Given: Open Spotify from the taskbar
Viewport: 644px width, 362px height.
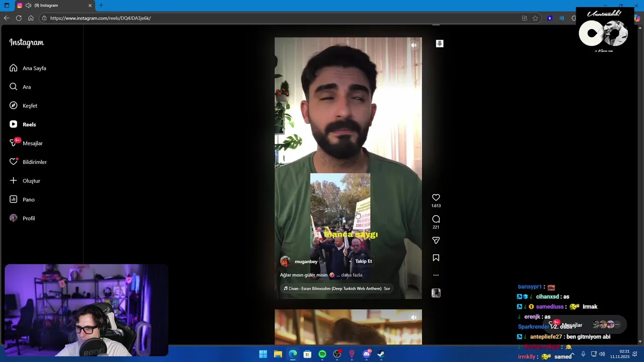Looking at the screenshot, I should pyautogui.click(x=323, y=354).
